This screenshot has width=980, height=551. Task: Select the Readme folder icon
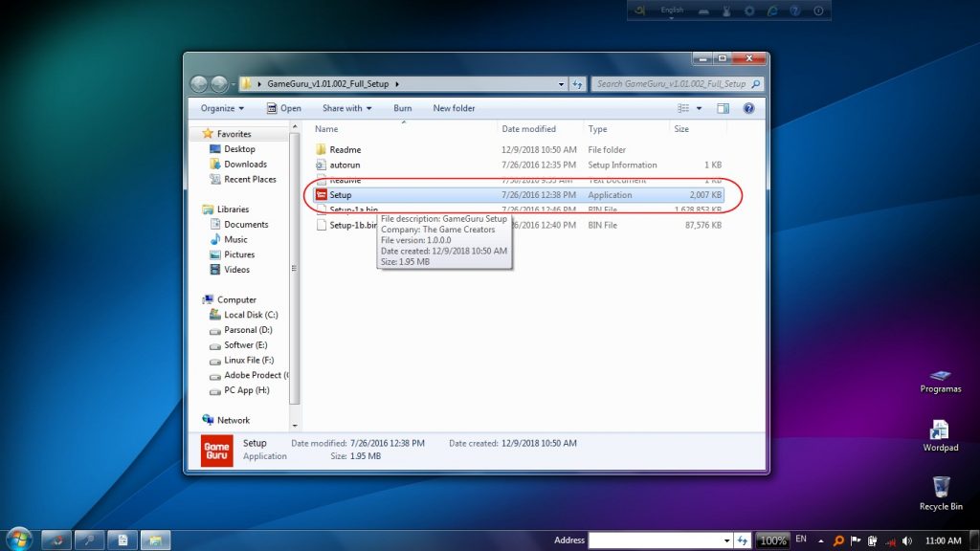321,149
